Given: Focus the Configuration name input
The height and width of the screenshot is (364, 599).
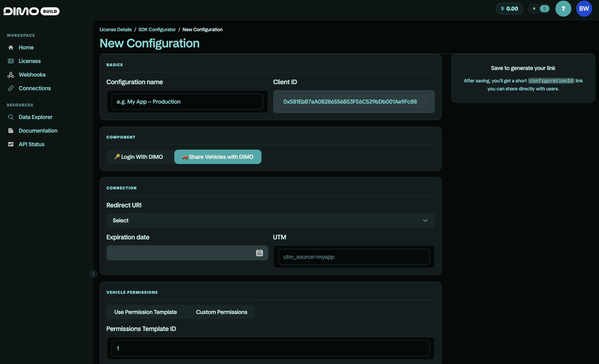Looking at the screenshot, I should (x=187, y=102).
